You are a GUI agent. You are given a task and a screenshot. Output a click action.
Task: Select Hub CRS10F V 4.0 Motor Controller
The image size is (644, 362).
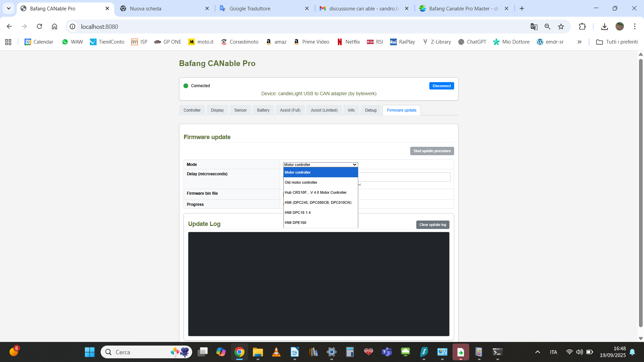point(321,192)
